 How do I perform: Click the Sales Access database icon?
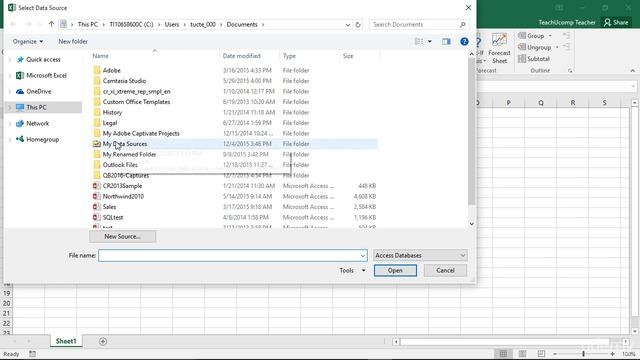coord(97,207)
